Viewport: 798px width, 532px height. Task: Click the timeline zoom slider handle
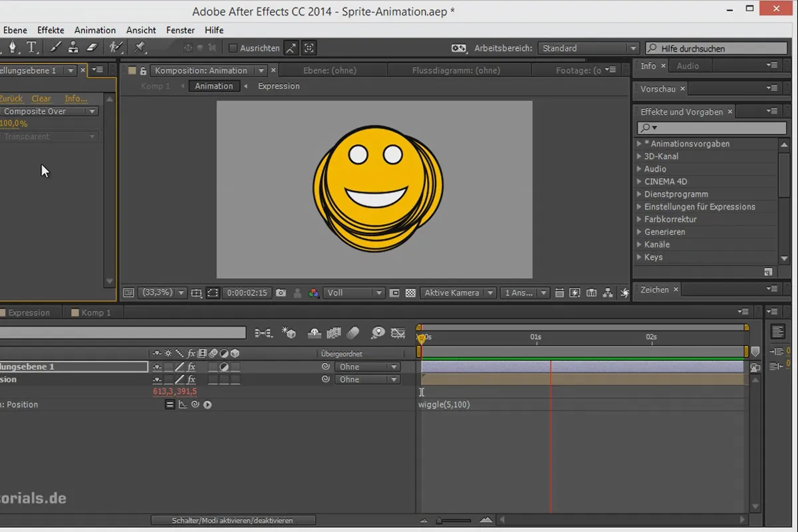click(439, 520)
